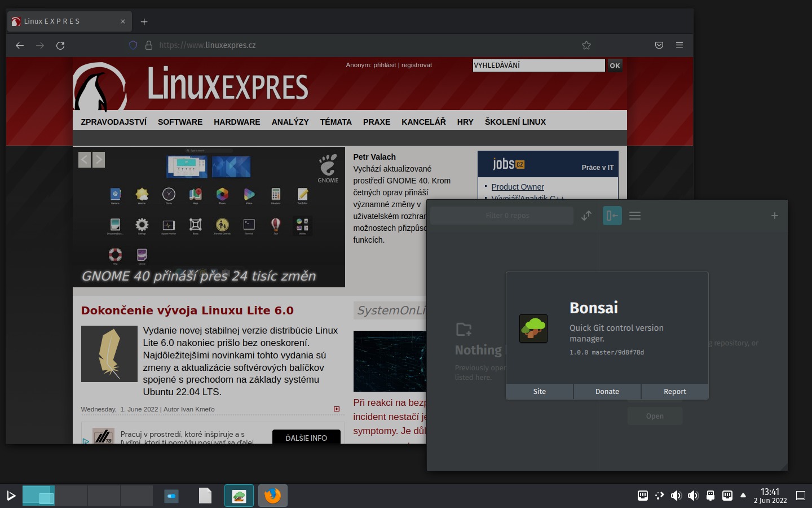Open the Product Owner job link

[x=518, y=187]
